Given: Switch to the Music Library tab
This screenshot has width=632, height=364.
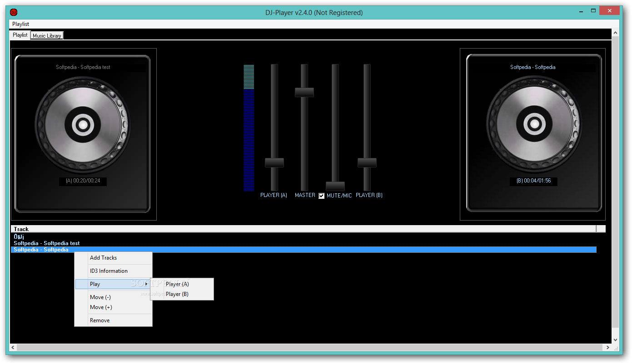Looking at the screenshot, I should pyautogui.click(x=46, y=35).
